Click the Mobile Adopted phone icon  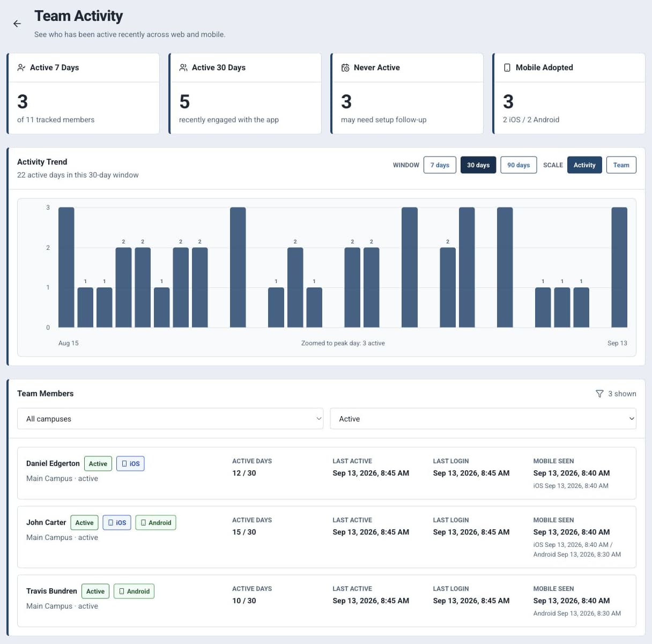tap(507, 68)
